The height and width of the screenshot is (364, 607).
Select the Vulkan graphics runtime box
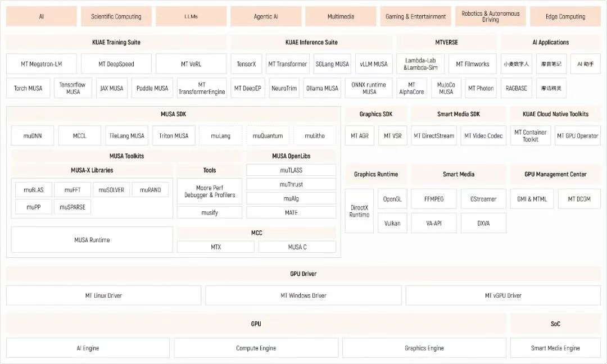(392, 223)
